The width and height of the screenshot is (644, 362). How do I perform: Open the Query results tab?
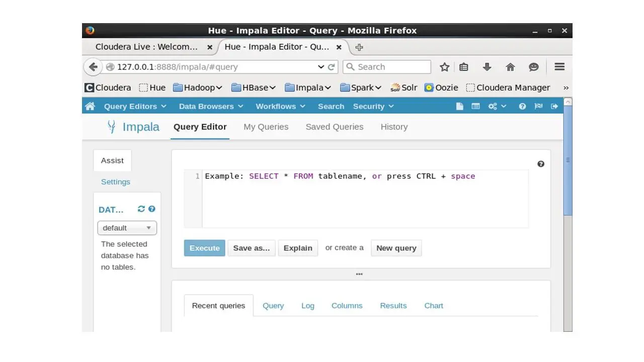point(273,306)
